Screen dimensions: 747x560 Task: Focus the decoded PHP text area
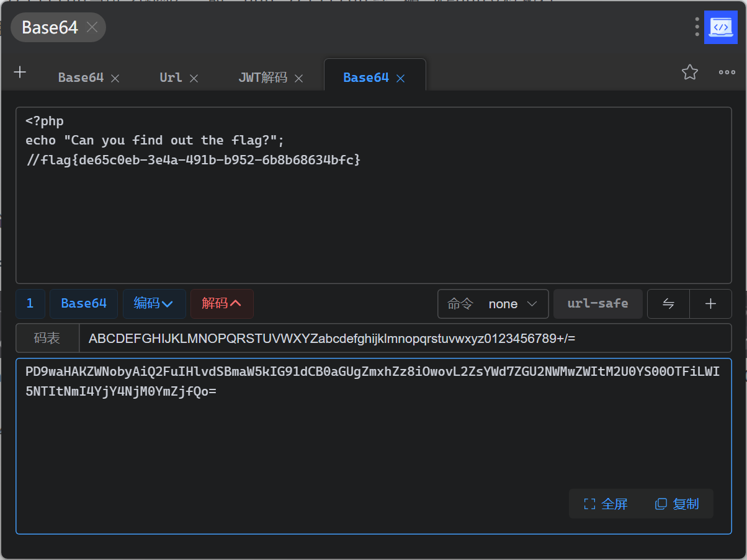tap(373, 195)
